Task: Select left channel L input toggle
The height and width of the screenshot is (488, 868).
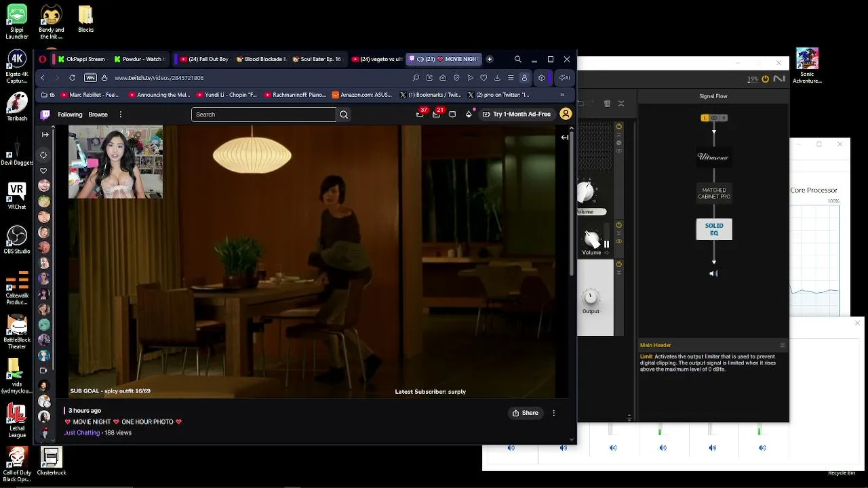Action: 705,118
